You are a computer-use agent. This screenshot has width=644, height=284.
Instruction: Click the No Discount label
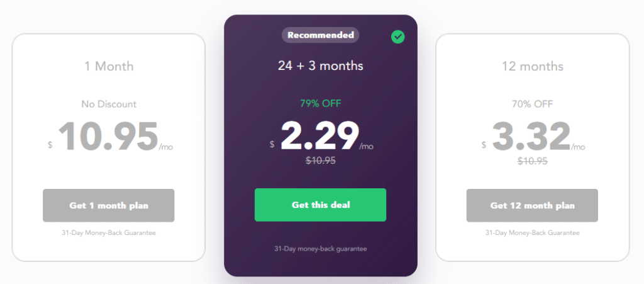click(x=109, y=104)
